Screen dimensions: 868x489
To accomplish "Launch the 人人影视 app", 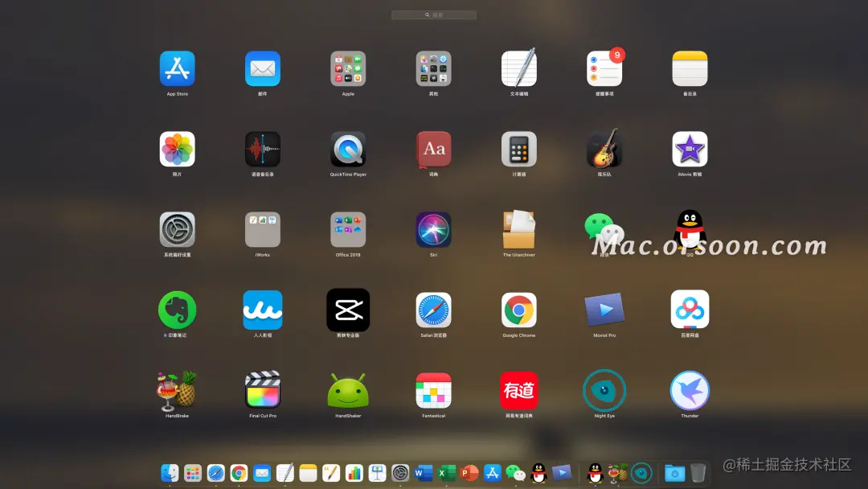I will tap(262, 310).
